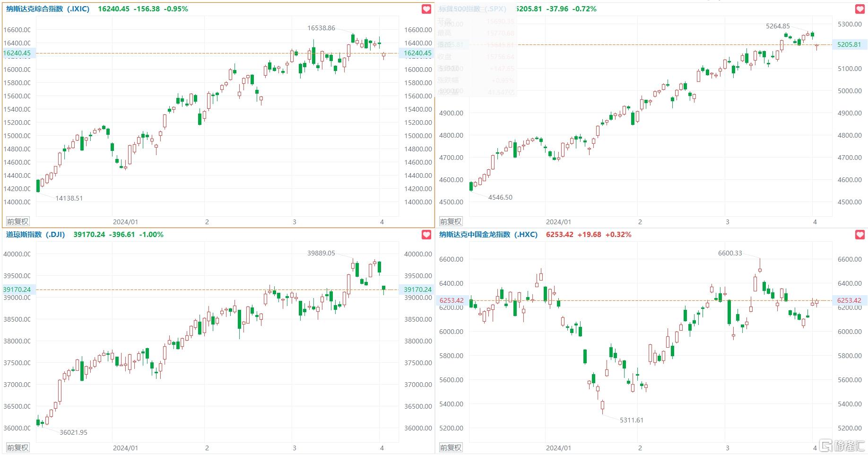Toggle favorite heart on the .SPX chart

[860, 9]
